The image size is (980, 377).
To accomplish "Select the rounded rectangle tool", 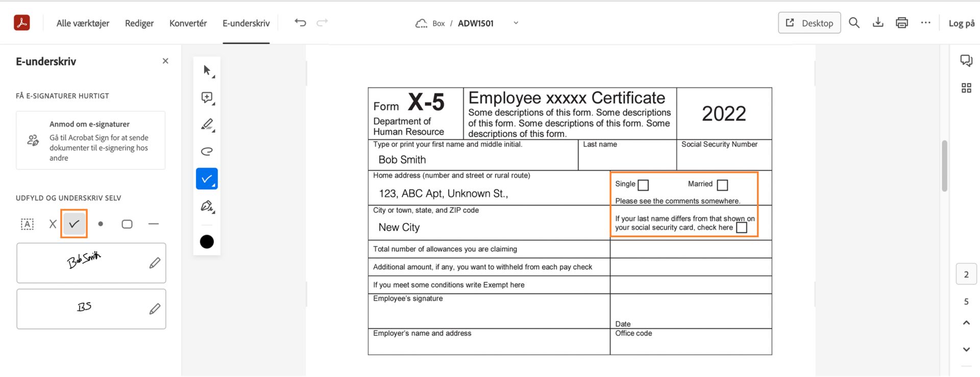I will [127, 224].
